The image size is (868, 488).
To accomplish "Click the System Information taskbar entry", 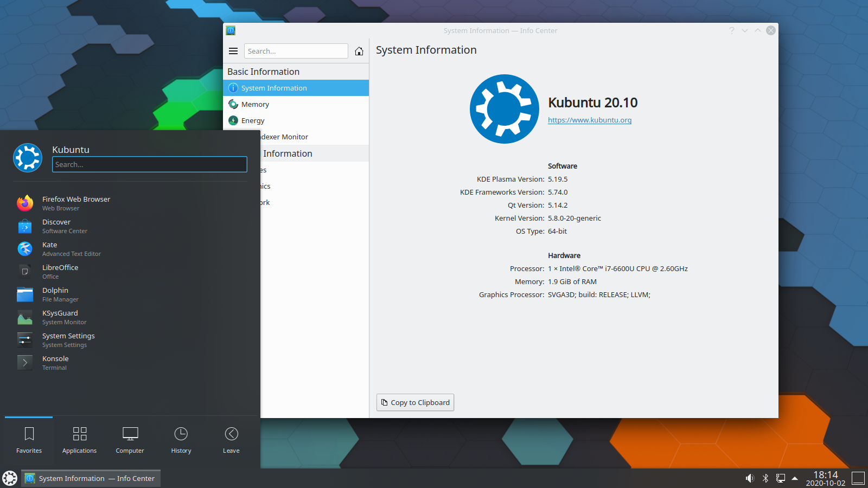I will click(91, 478).
